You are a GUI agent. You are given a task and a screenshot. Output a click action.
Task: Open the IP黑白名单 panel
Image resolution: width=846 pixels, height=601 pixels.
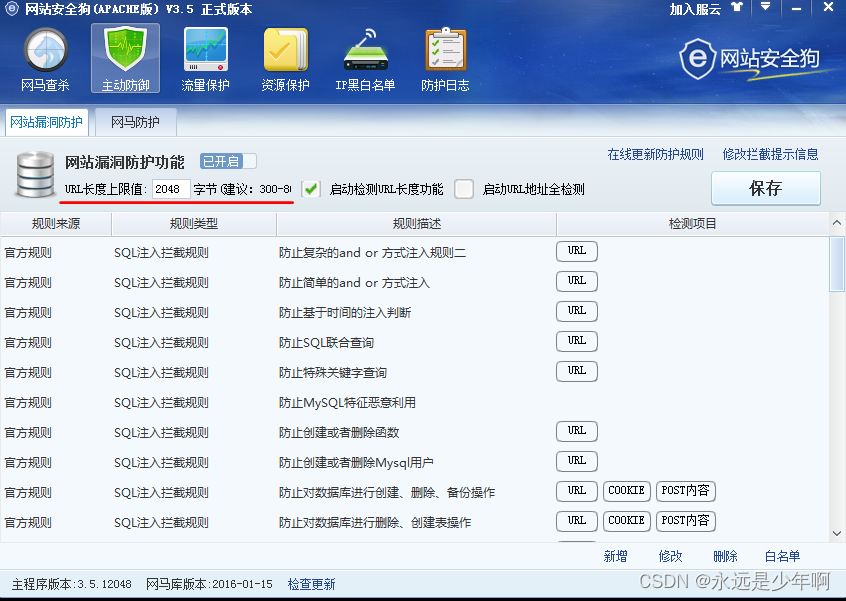click(x=365, y=59)
